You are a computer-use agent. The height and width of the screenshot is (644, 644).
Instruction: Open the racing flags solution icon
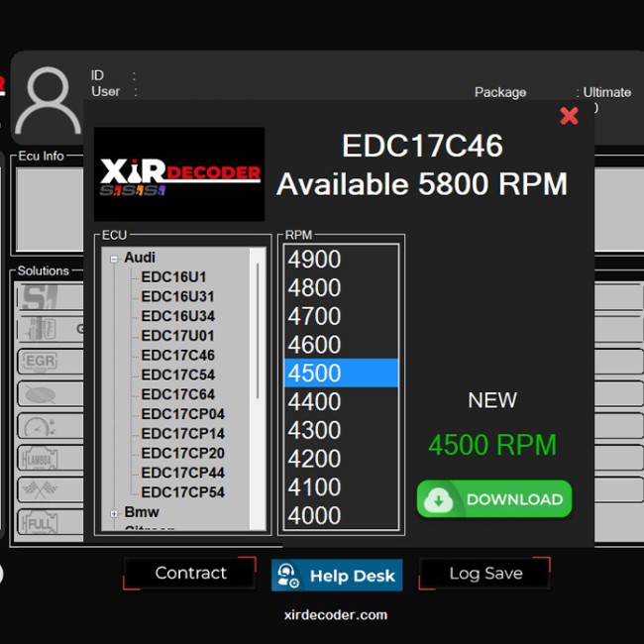[x=41, y=490]
